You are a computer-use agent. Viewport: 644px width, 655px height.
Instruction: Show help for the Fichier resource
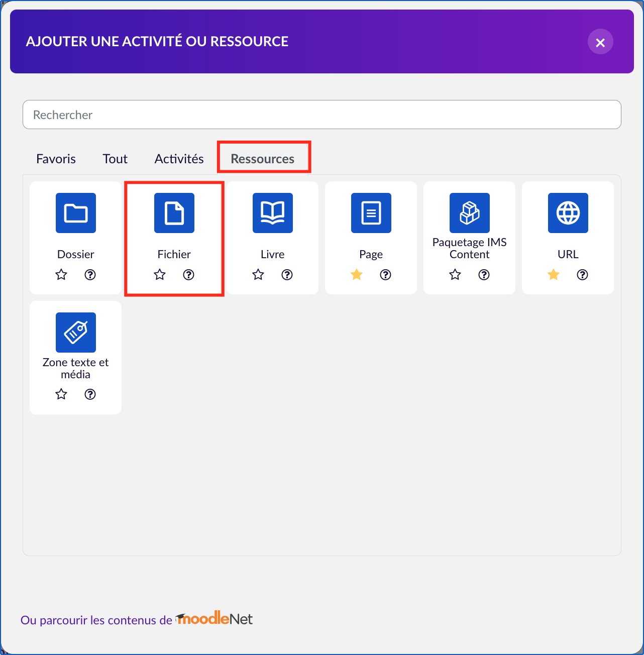click(x=189, y=275)
